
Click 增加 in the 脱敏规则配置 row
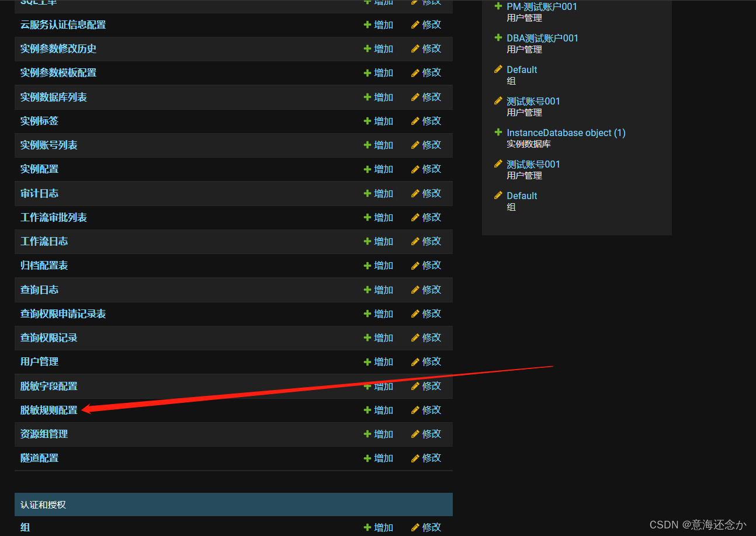(x=379, y=410)
